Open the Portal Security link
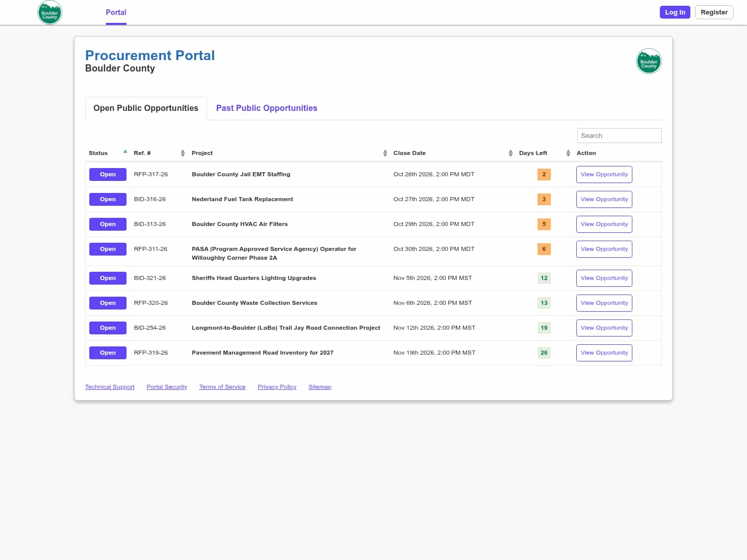 pyautogui.click(x=167, y=387)
